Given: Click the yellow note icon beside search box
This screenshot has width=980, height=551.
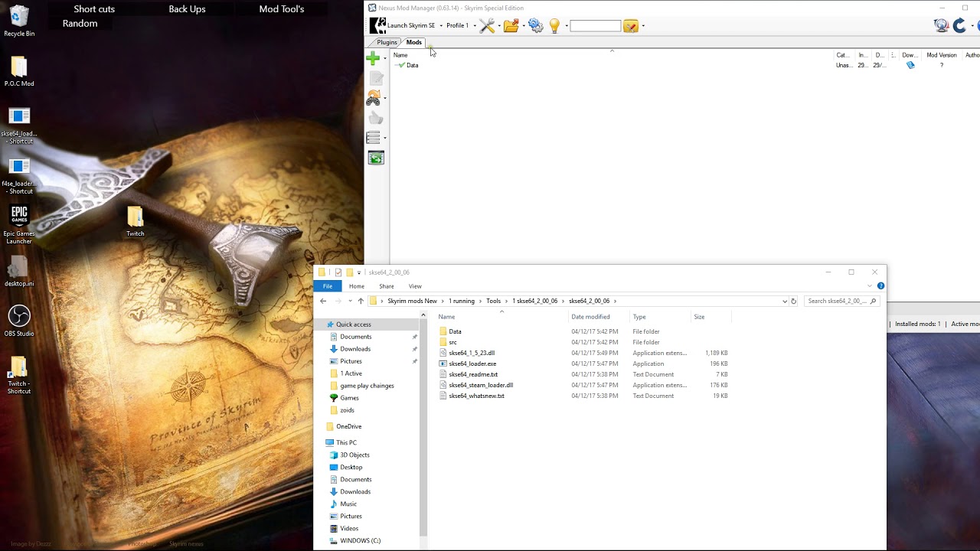Looking at the screenshot, I should [x=630, y=26].
